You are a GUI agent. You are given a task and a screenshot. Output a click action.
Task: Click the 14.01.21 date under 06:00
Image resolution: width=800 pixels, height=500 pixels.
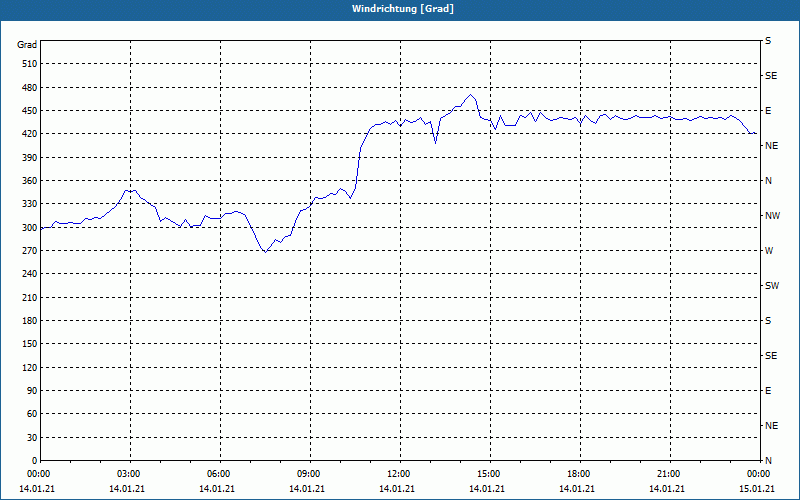pyautogui.click(x=217, y=489)
